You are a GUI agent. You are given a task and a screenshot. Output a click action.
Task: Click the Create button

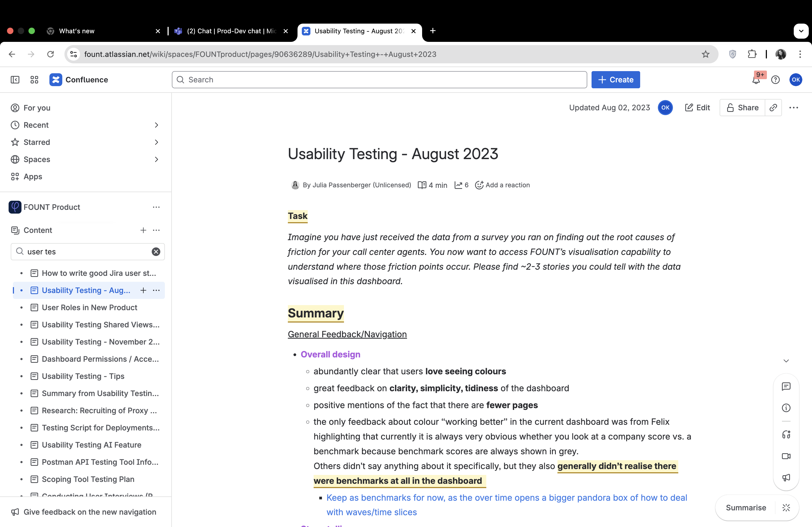[x=615, y=80]
